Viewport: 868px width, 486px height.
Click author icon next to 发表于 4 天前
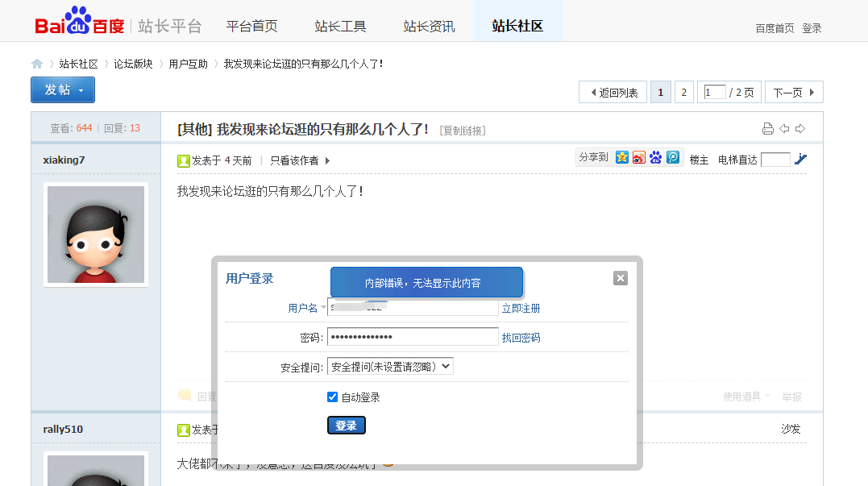tap(183, 161)
